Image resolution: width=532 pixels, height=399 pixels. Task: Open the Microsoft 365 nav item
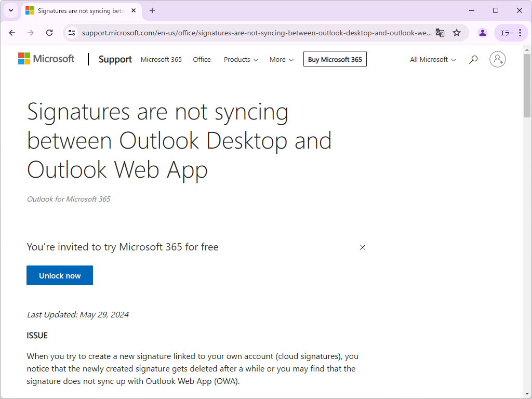point(161,60)
